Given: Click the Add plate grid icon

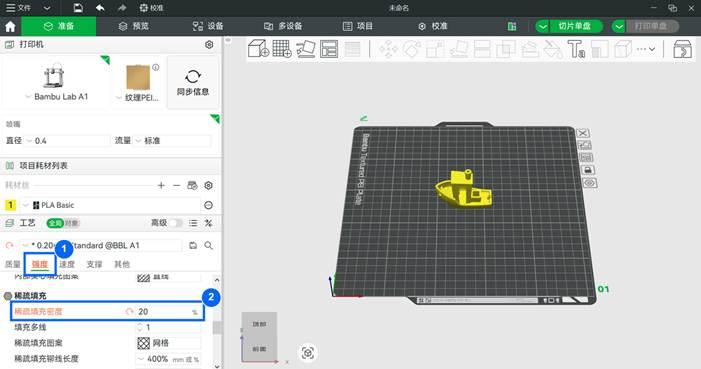Looking at the screenshot, I should click(x=282, y=49).
